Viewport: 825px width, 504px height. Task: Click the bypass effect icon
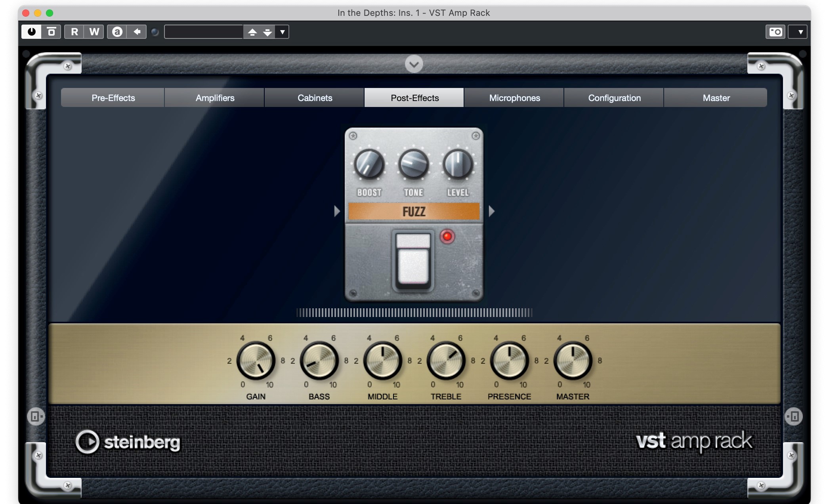52,32
